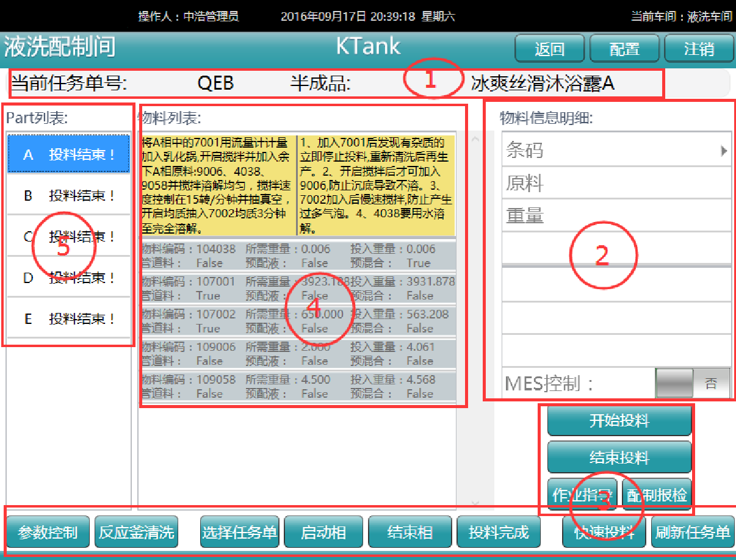Open 作业指导 instructions
This screenshot has height=560, width=736.
(583, 495)
